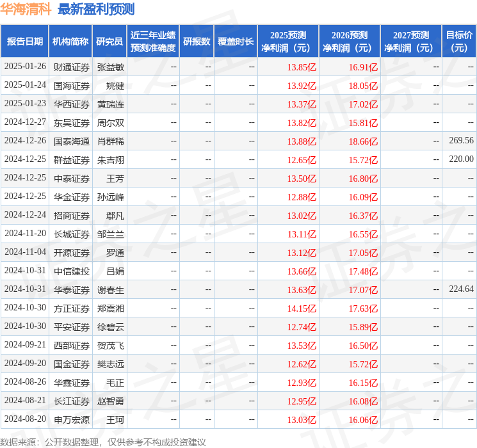Click analyst name 朱吉翔
The width and height of the screenshot is (477, 448).
111,160
